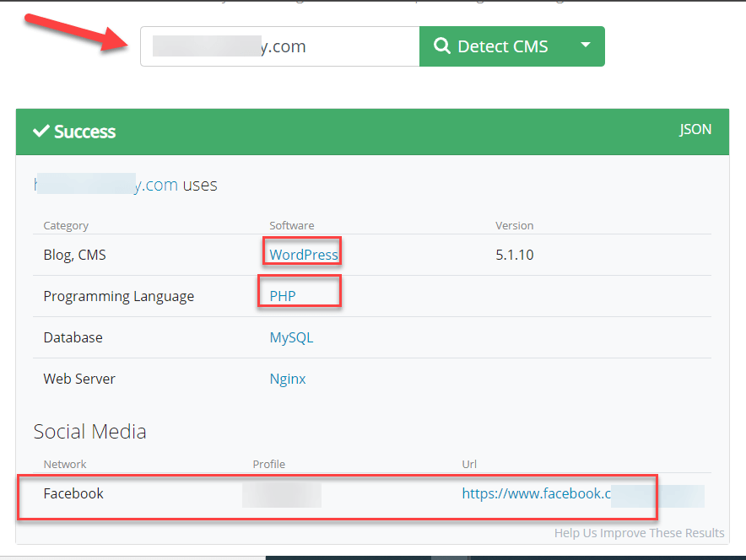The width and height of the screenshot is (746, 560).
Task: Select the WordPress version 5.1.10 text
Action: point(514,255)
